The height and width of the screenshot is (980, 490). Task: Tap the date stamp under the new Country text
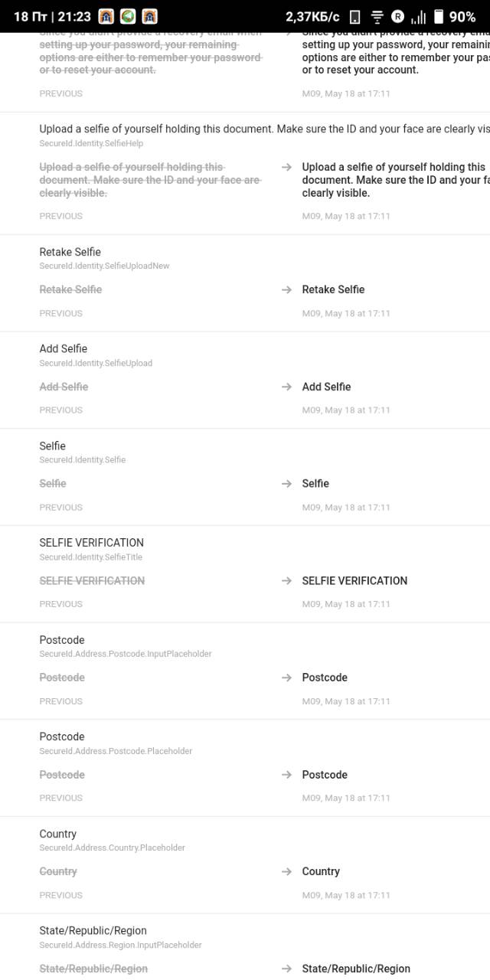coord(346,895)
